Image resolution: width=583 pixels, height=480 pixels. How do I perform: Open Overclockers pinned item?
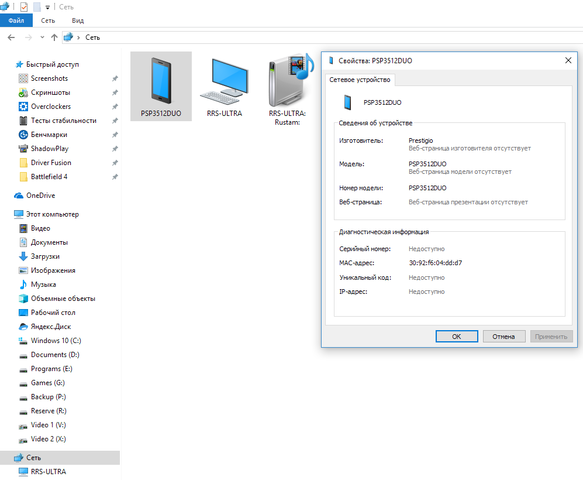tap(51, 107)
